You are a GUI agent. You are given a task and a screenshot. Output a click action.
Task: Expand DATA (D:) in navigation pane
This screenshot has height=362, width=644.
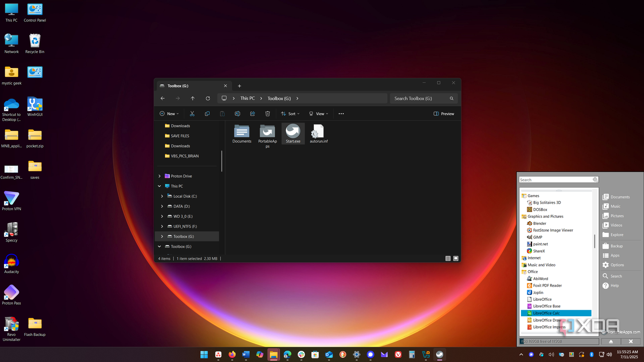(162, 206)
